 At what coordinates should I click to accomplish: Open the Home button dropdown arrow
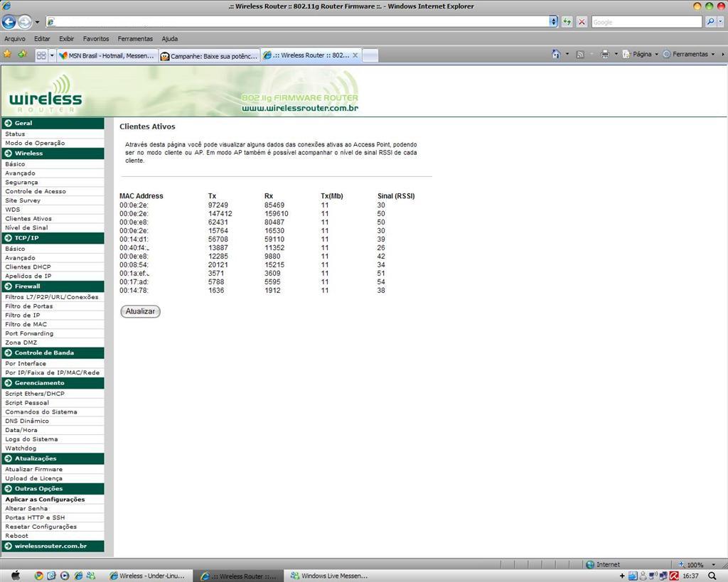coord(567,54)
